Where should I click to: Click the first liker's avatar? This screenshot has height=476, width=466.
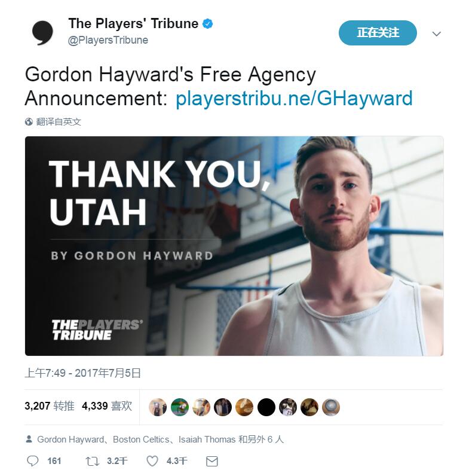[x=158, y=407]
